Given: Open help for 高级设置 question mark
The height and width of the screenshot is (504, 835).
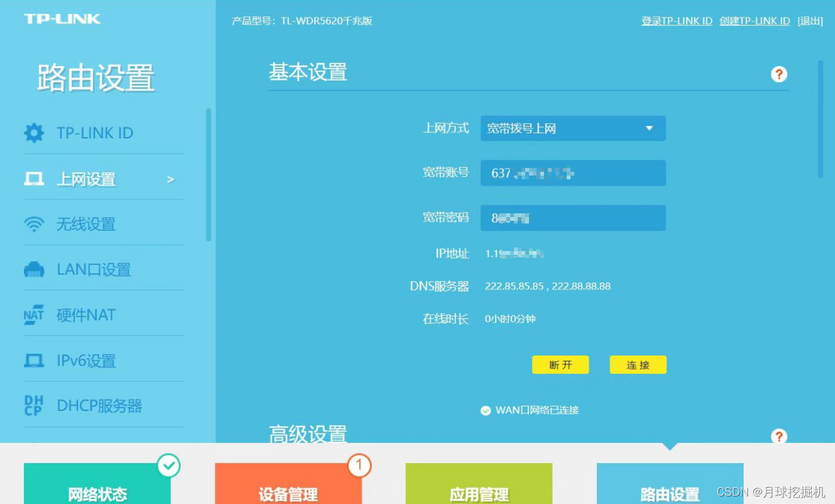Looking at the screenshot, I should [x=779, y=436].
